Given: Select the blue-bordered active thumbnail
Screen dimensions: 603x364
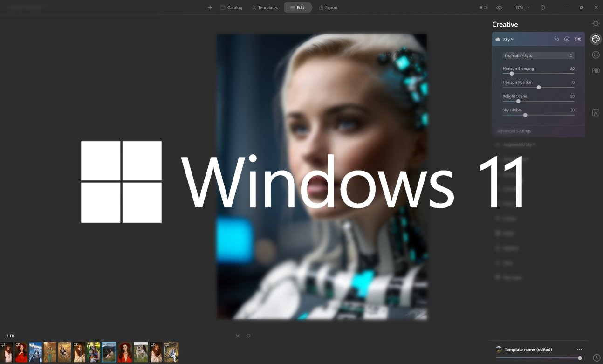Looking at the screenshot, I should 109,352.
